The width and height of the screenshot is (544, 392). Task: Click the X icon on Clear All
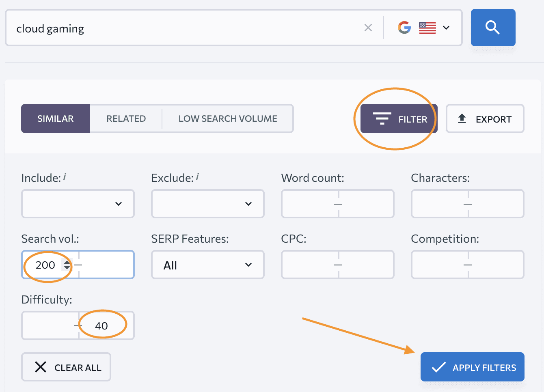(41, 367)
